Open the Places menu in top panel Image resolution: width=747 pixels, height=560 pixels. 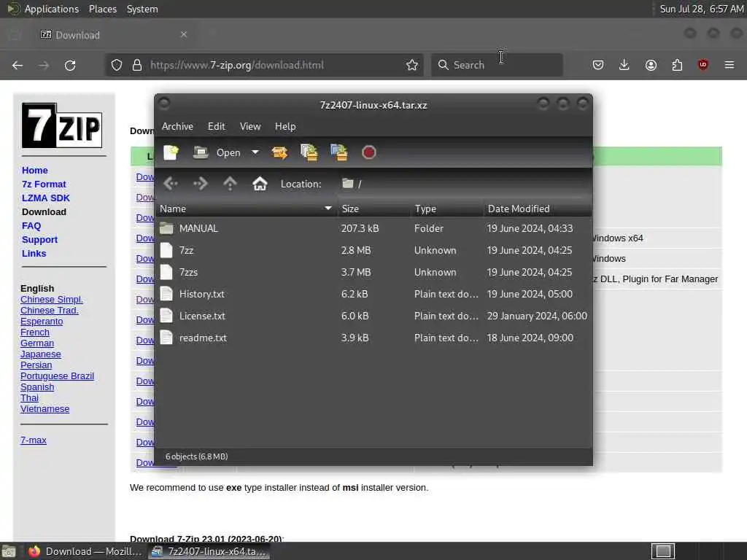tap(102, 9)
